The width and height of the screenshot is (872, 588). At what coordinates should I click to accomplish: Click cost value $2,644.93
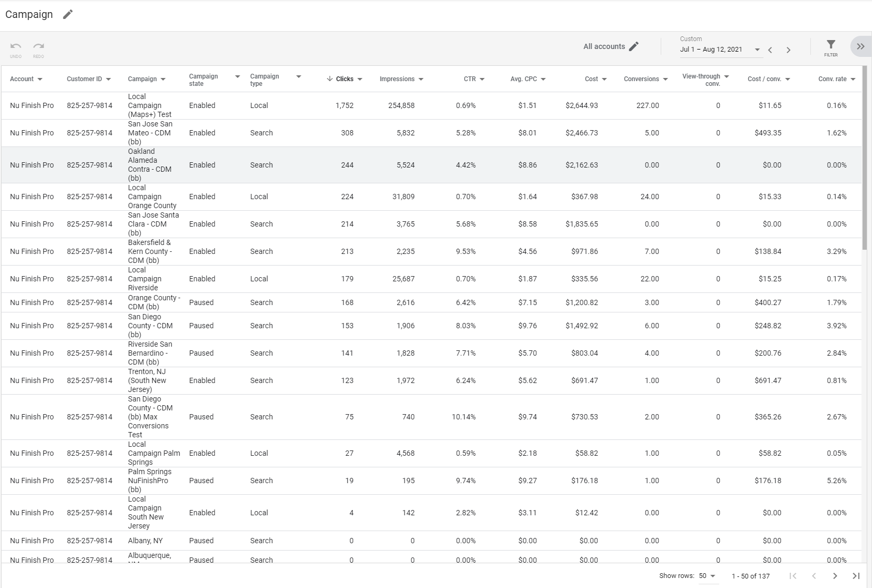coord(582,105)
